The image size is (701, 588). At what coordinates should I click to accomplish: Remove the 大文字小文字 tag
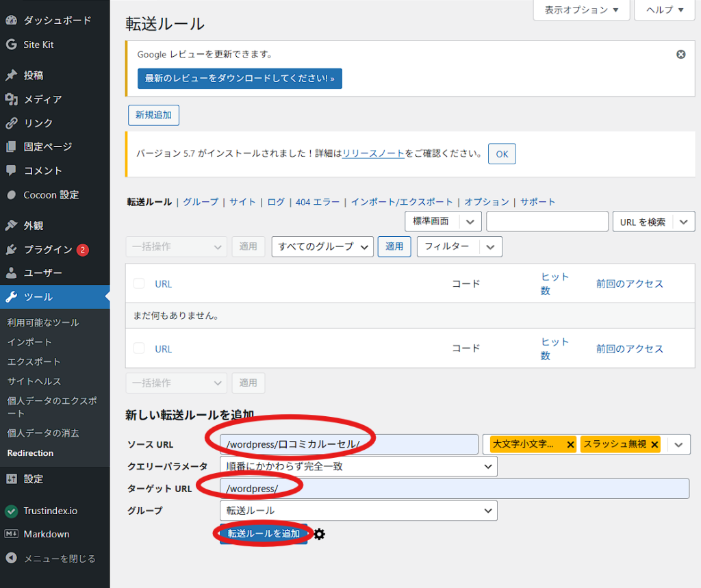click(x=570, y=444)
